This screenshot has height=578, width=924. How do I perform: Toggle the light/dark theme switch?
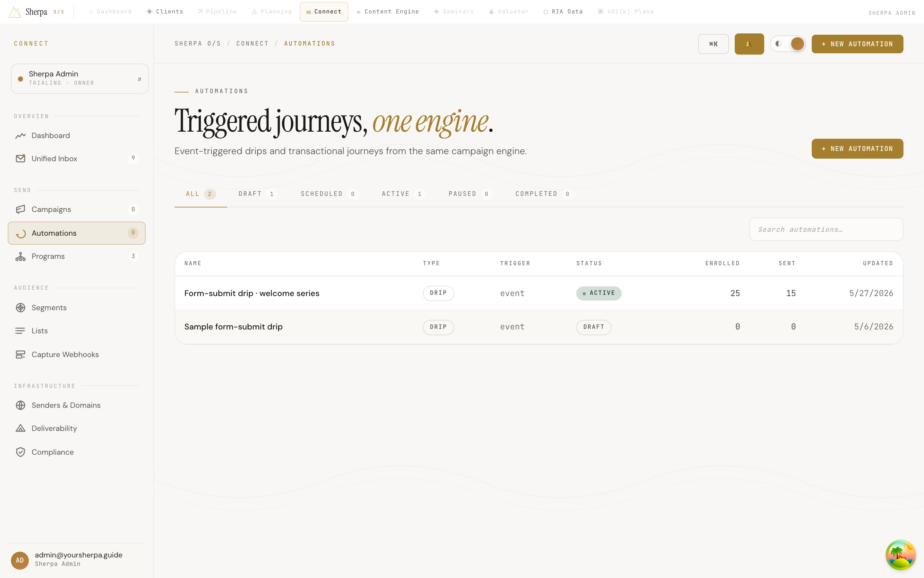[788, 44]
